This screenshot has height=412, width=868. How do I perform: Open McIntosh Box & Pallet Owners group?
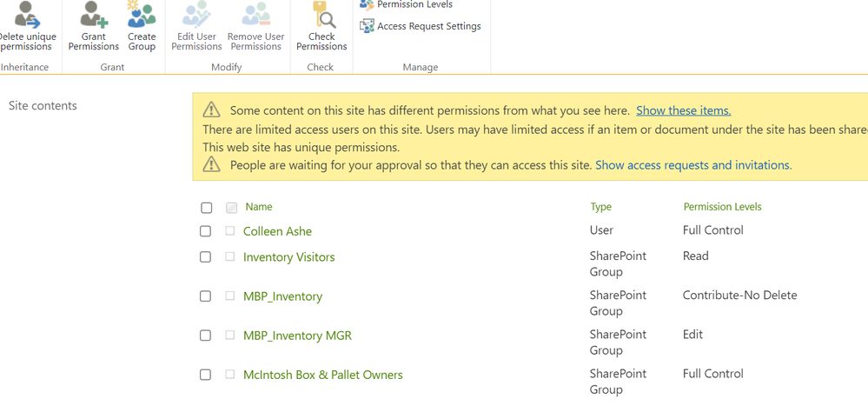(x=322, y=375)
